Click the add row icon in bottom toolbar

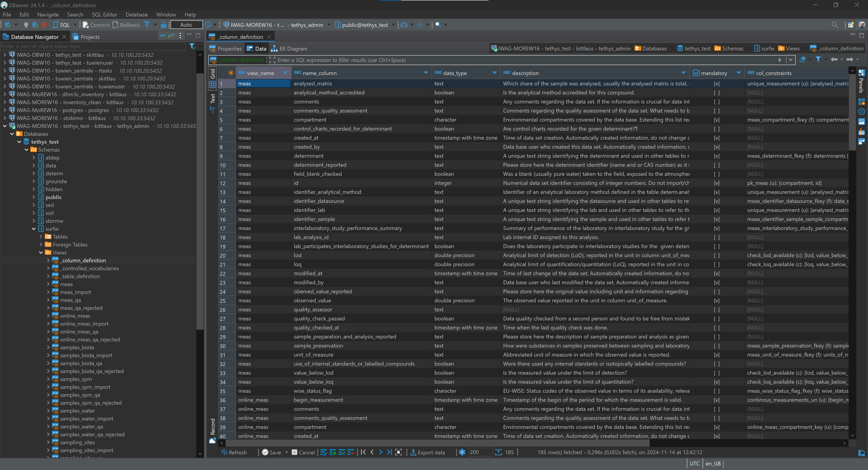[x=333, y=452]
